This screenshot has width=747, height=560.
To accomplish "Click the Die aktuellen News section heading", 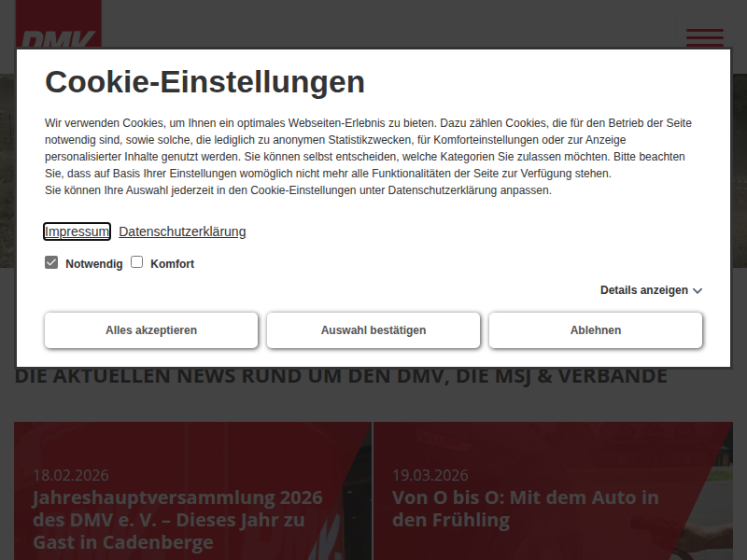I will coord(341,377).
